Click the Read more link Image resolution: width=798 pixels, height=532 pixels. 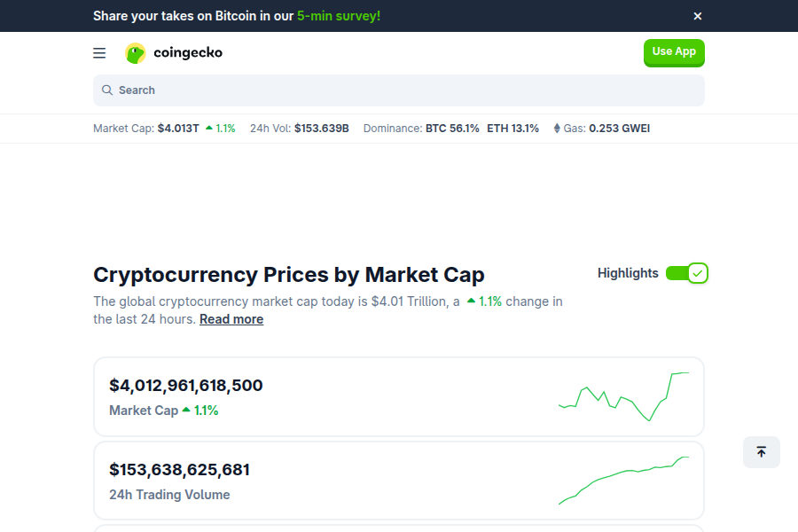click(231, 318)
